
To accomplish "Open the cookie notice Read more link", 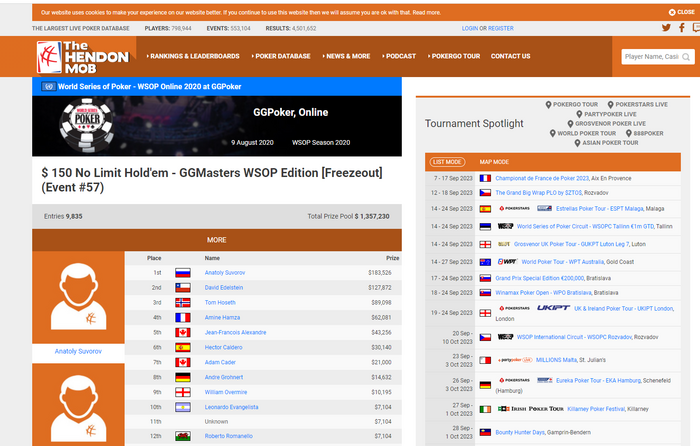I will [426, 13].
